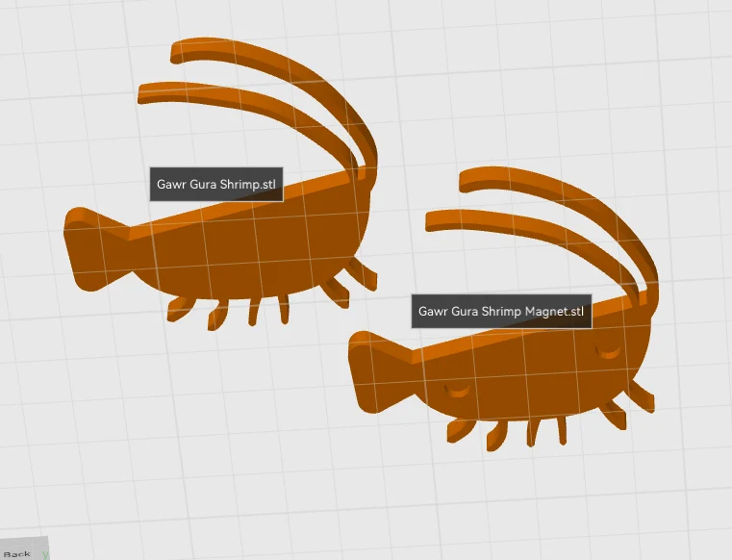Click the Back face of the view cube
Image resolution: width=732 pixels, height=560 pixels.
click(22, 549)
